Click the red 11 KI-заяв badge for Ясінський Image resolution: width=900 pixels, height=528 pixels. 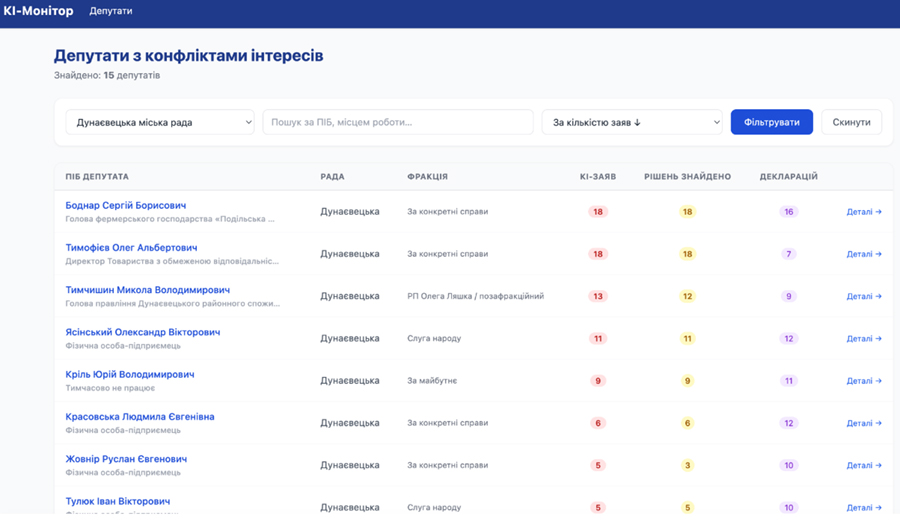tap(598, 339)
